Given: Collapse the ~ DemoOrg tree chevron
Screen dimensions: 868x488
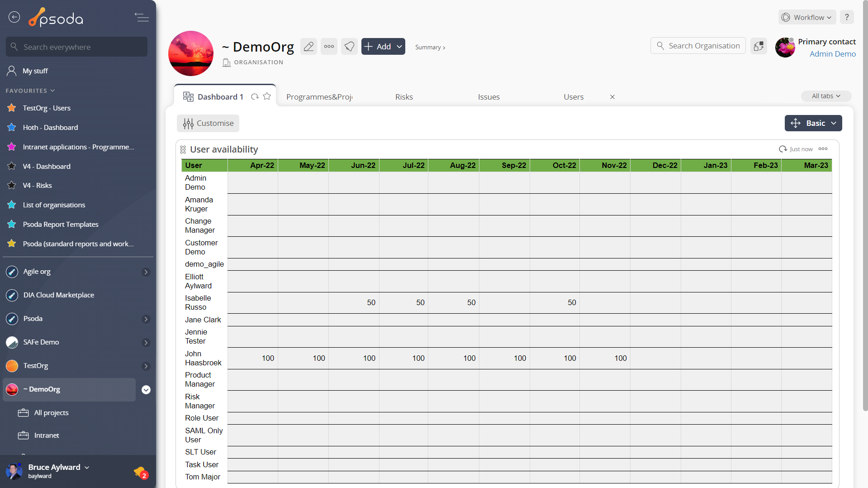Looking at the screenshot, I should pos(146,390).
